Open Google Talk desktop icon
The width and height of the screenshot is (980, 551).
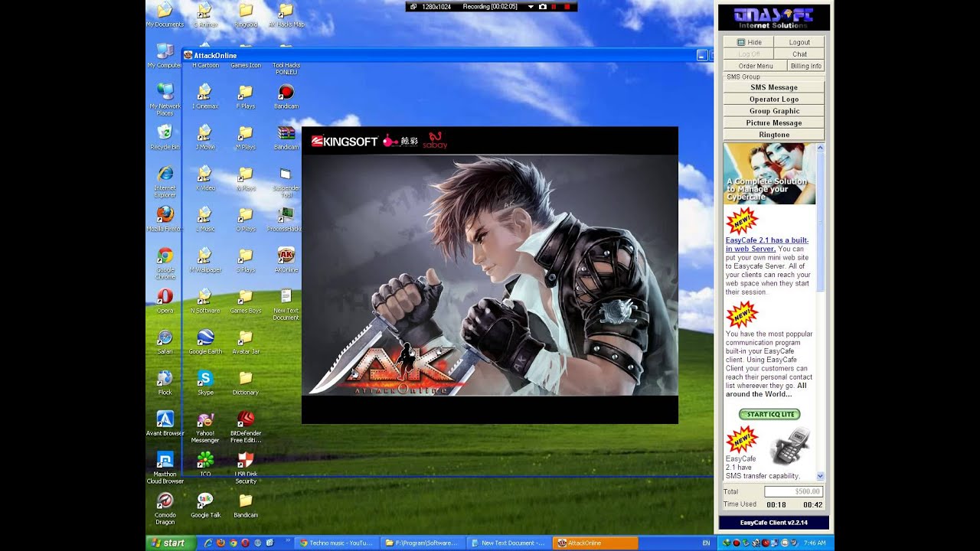(x=205, y=505)
